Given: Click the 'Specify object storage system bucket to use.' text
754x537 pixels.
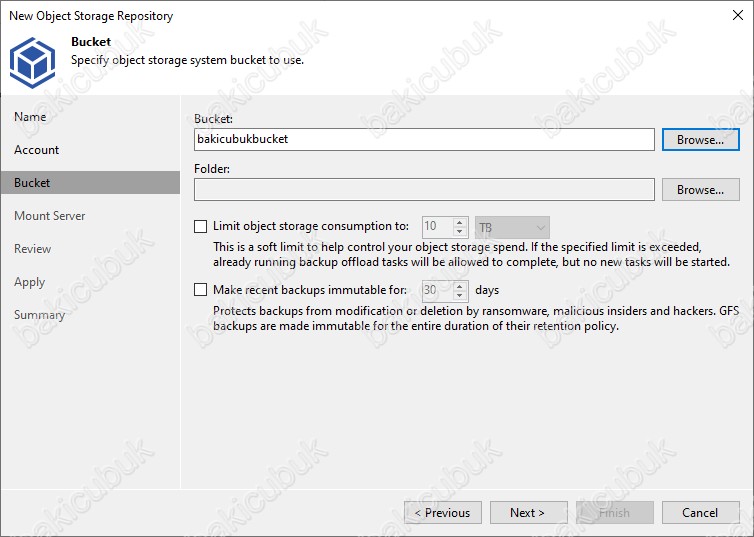Looking at the screenshot, I should coord(188,61).
